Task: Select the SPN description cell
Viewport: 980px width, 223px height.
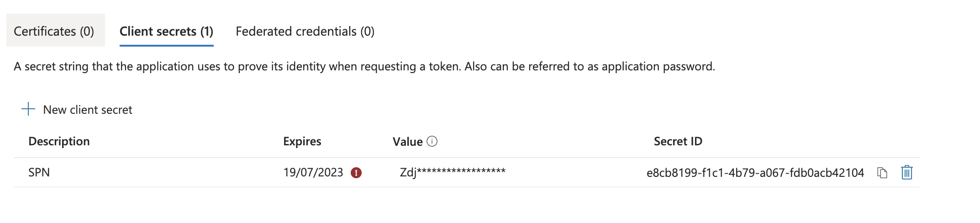Action: (39, 172)
